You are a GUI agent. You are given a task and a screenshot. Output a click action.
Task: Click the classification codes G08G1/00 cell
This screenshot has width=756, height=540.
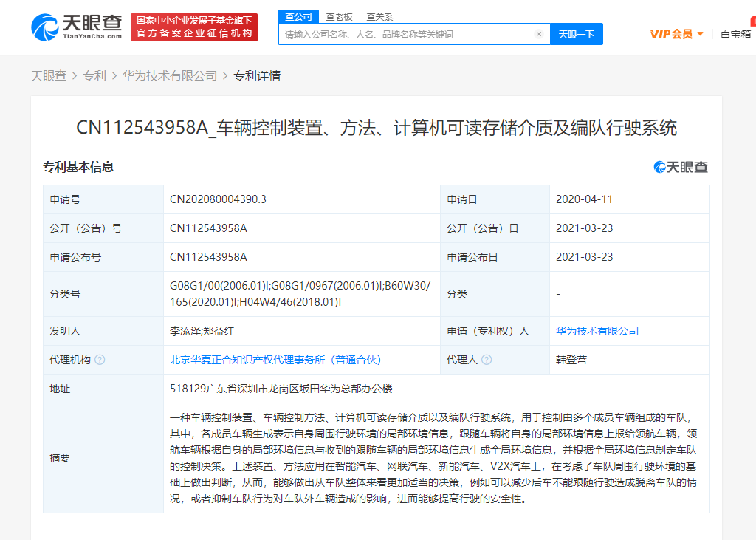click(300, 294)
